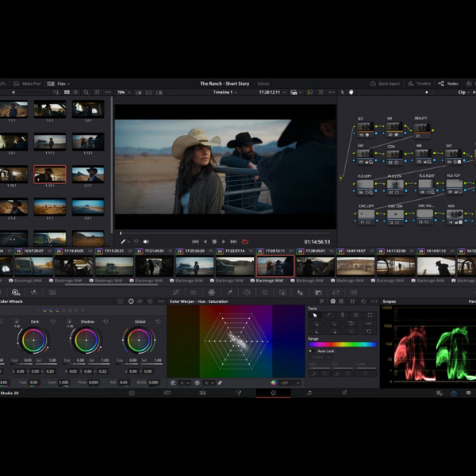Stop playback

pos(214,242)
